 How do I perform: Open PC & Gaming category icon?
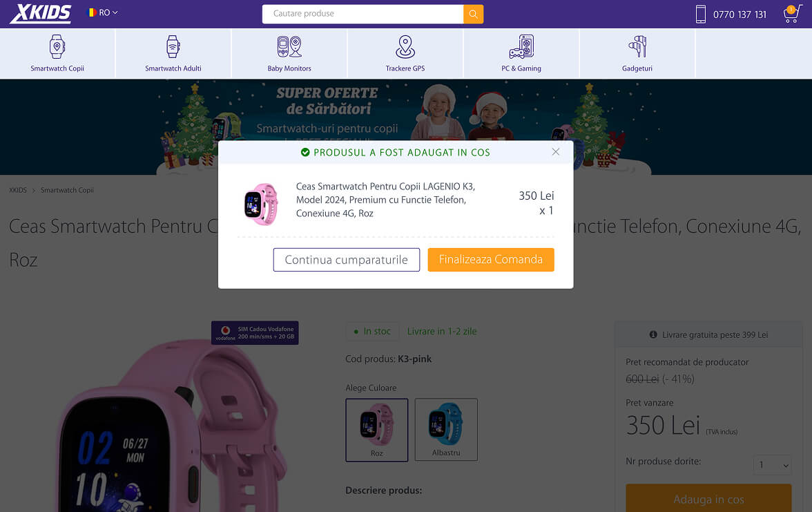(521, 47)
